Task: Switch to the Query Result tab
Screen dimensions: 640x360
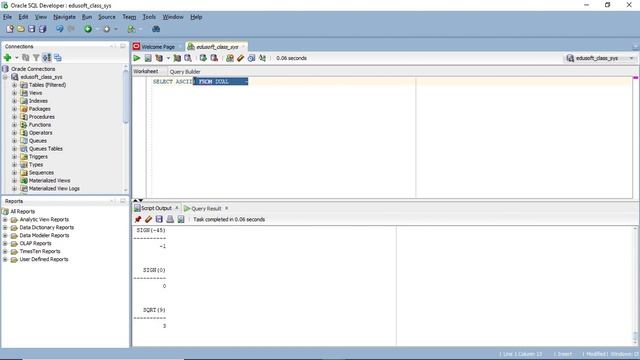Action: coord(206,209)
